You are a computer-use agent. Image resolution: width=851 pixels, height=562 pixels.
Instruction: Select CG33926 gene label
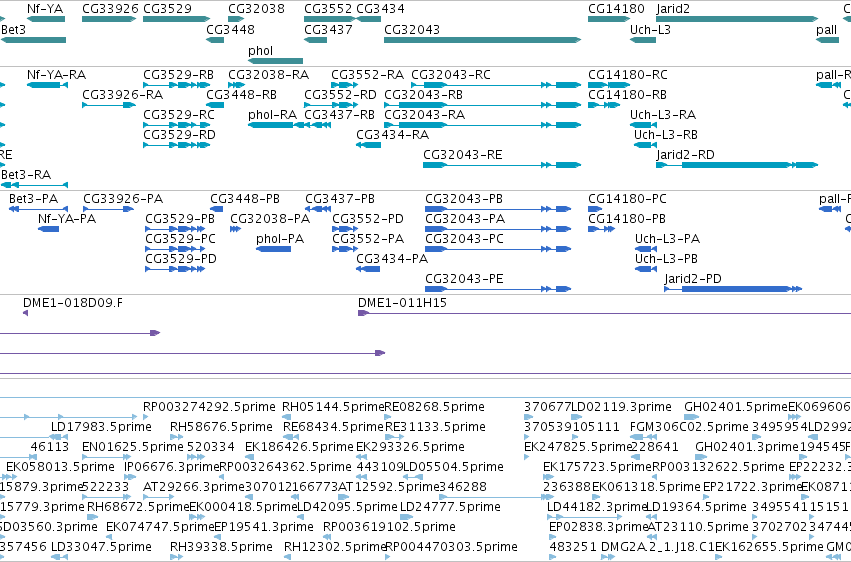click(x=110, y=9)
